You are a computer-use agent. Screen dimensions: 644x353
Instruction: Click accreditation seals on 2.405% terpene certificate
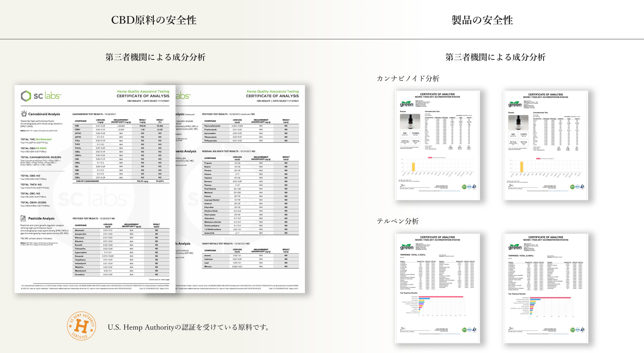(x=577, y=330)
